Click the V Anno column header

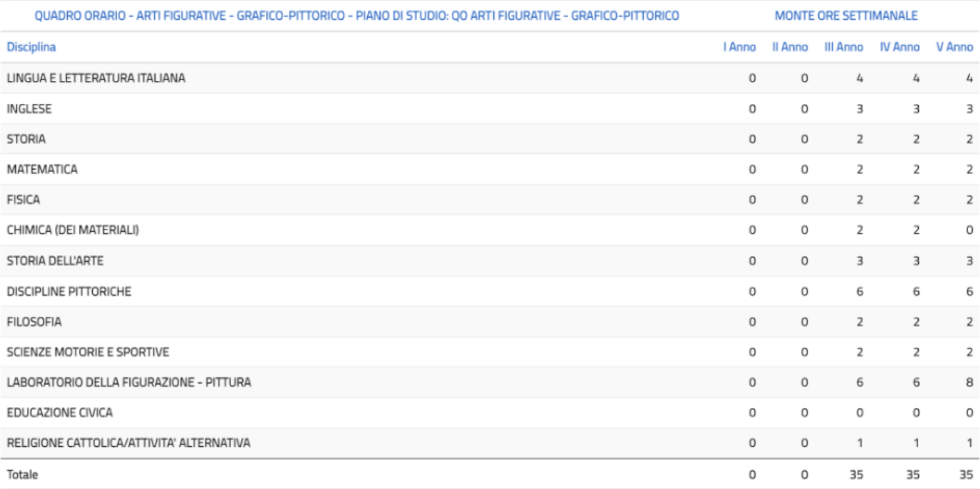[954, 47]
